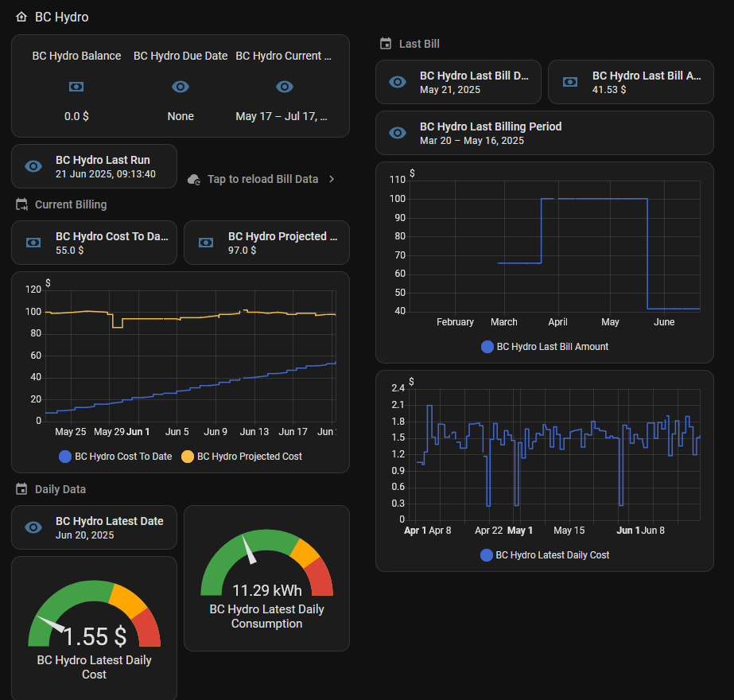This screenshot has height=700, width=734.
Task: Open the Daily Consumption gauge showing 11.29 kWh
Action: (267, 578)
